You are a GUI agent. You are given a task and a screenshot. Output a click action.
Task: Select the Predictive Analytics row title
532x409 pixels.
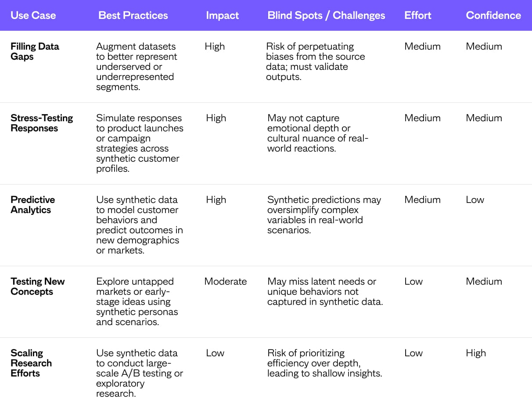pyautogui.click(x=33, y=205)
